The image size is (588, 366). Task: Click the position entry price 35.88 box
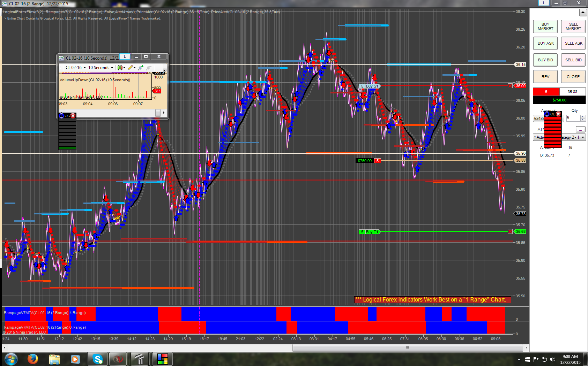pyautogui.click(x=572, y=92)
